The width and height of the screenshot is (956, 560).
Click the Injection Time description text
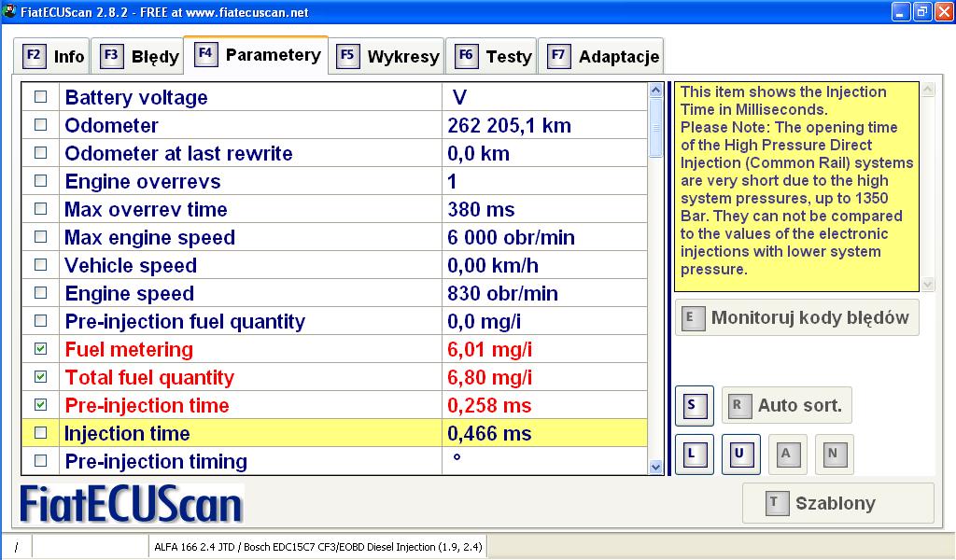[796, 180]
